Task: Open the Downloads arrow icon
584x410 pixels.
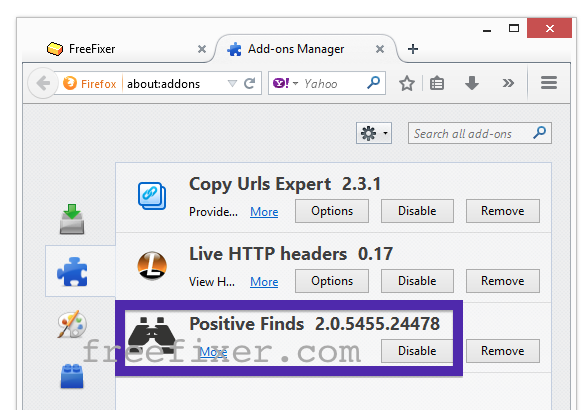Action: [472, 83]
